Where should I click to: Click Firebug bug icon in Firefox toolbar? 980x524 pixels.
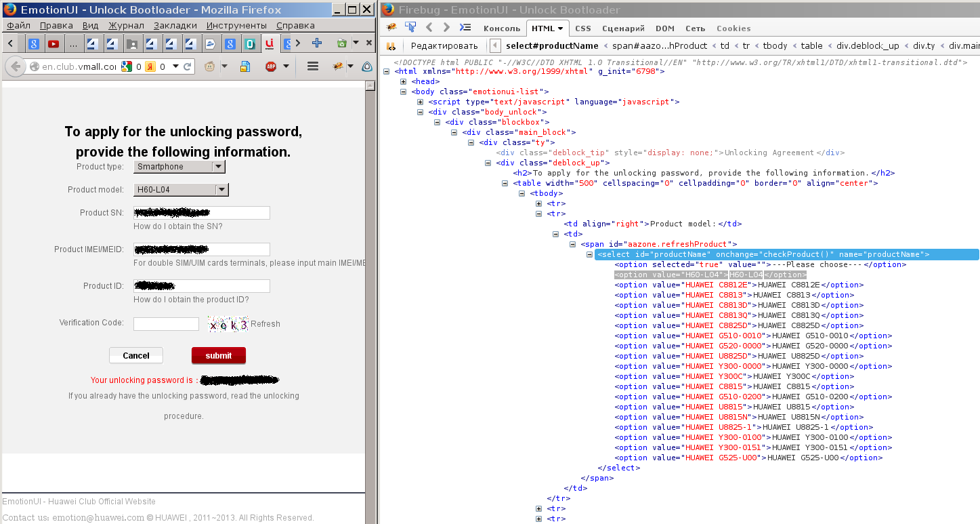337,66
